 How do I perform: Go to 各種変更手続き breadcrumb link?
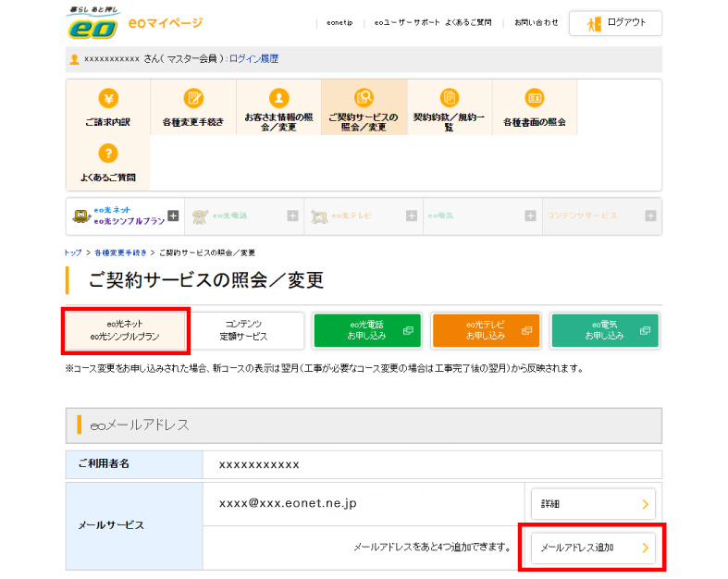(x=120, y=253)
